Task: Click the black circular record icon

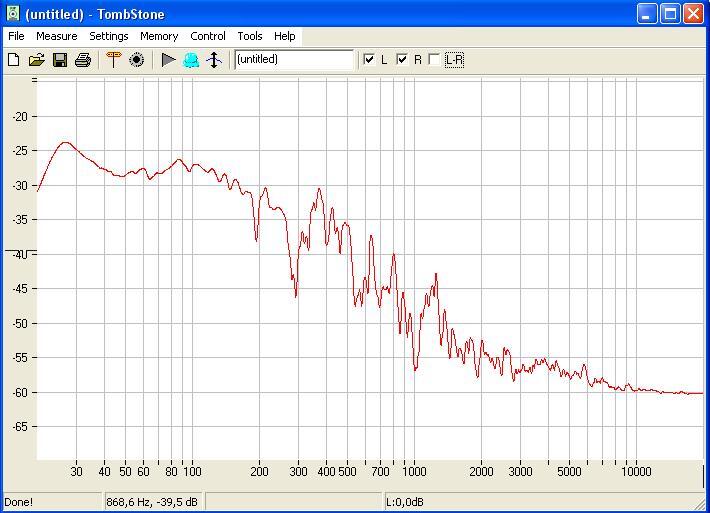Action: point(137,60)
